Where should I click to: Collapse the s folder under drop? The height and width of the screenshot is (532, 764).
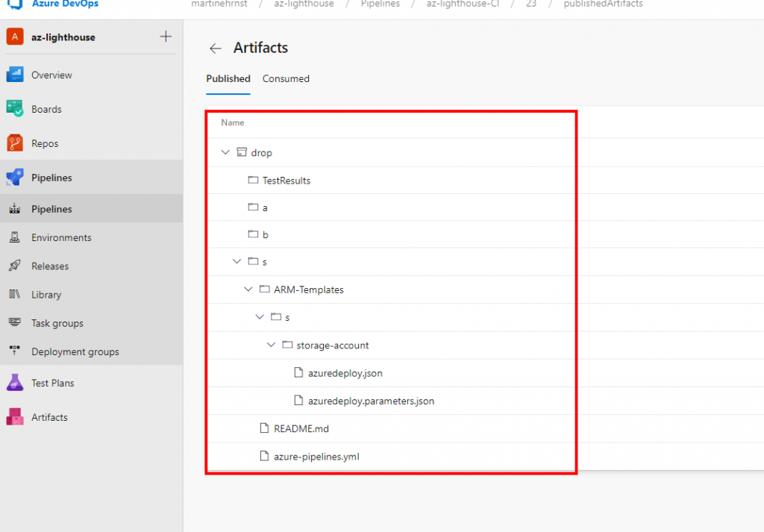point(237,261)
